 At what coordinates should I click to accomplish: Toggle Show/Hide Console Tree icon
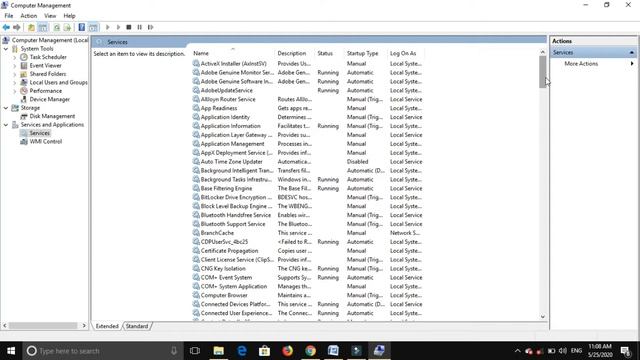[42, 27]
